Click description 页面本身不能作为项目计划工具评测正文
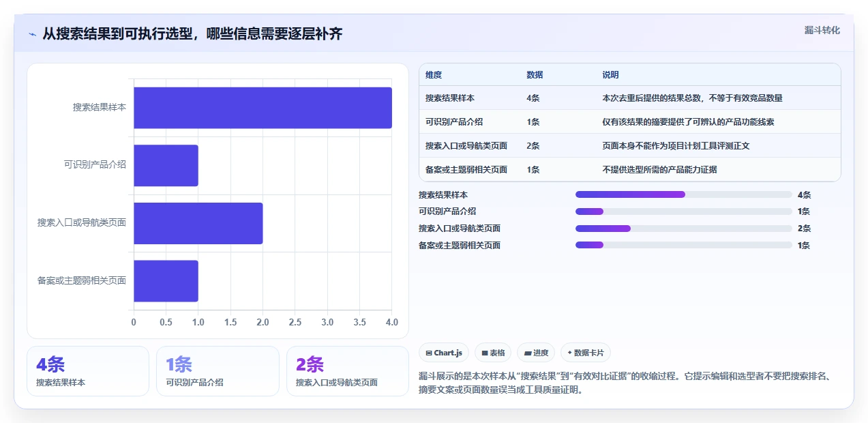 pyautogui.click(x=676, y=145)
